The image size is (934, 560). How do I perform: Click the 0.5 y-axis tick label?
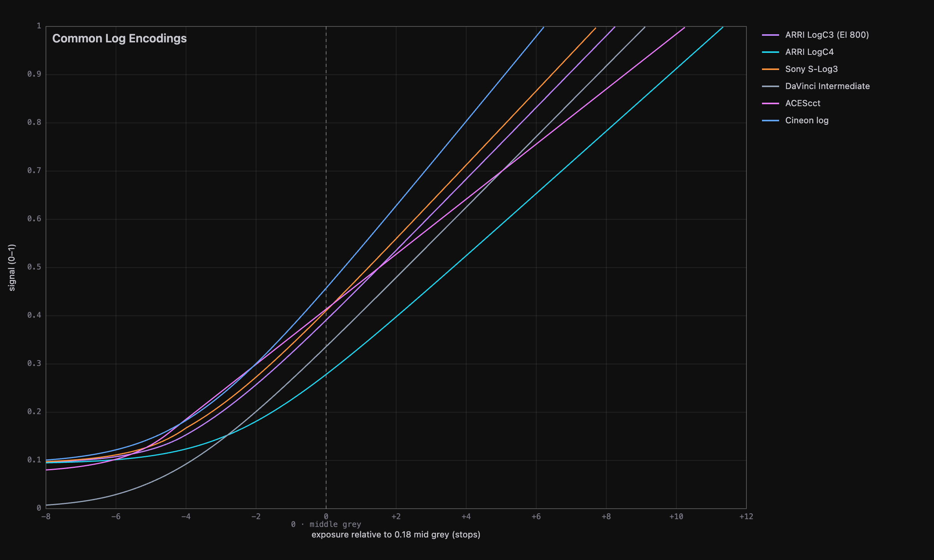[x=34, y=267]
